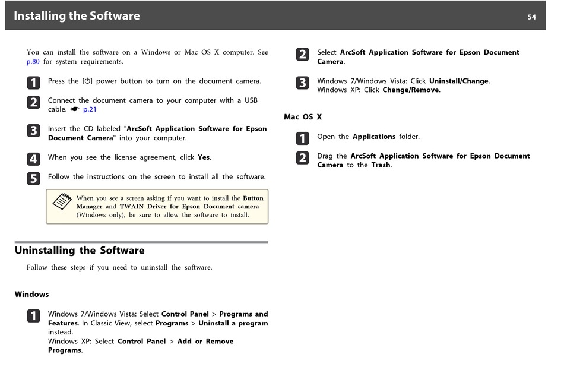564x392 pixels.
Task: Click 'Insert the CD labeled' step text
Action: 157,133
